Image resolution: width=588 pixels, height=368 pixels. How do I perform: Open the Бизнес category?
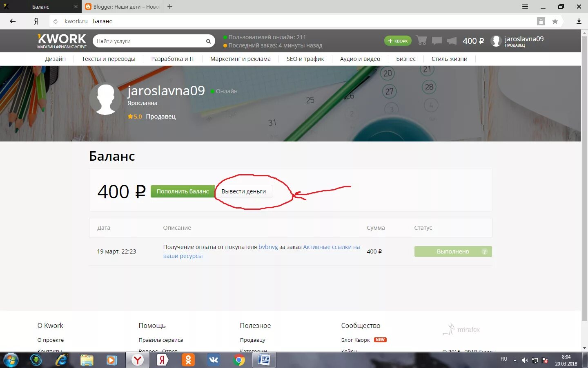coord(406,59)
